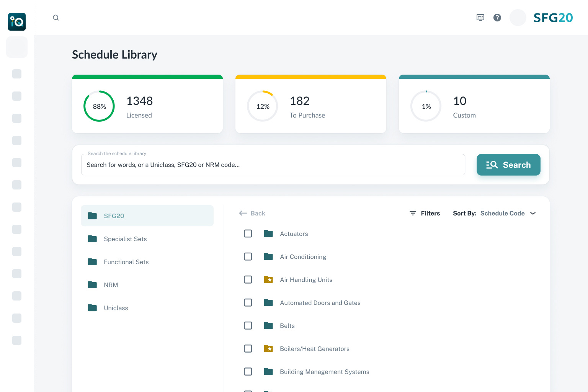Click the IQ application logo in the sidebar
Viewport: 588px width, 392px height.
click(16, 22)
